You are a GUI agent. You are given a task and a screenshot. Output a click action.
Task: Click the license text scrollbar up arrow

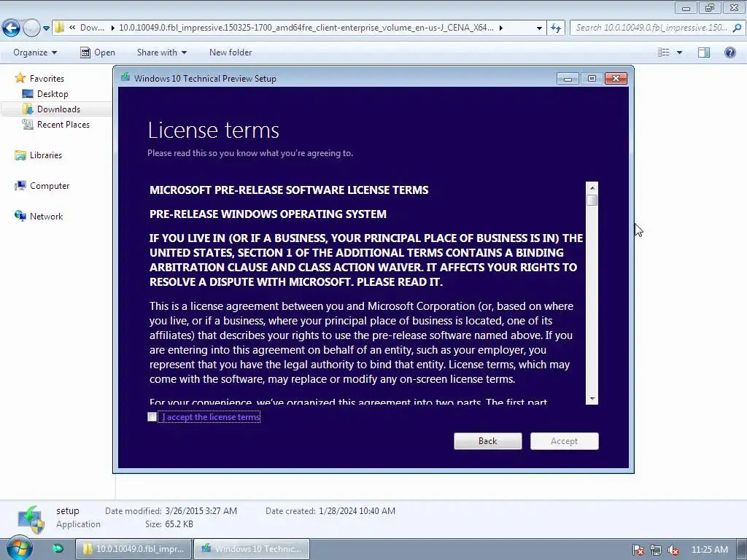pos(592,187)
